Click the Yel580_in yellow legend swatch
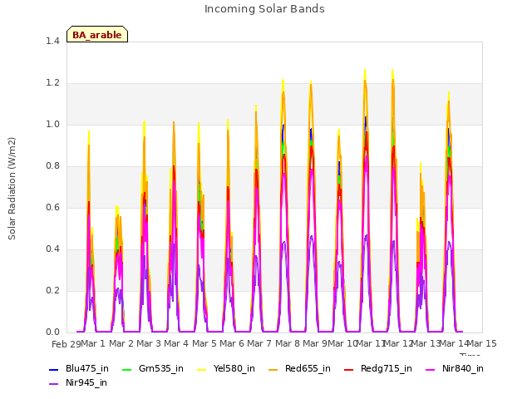 click(201, 369)
